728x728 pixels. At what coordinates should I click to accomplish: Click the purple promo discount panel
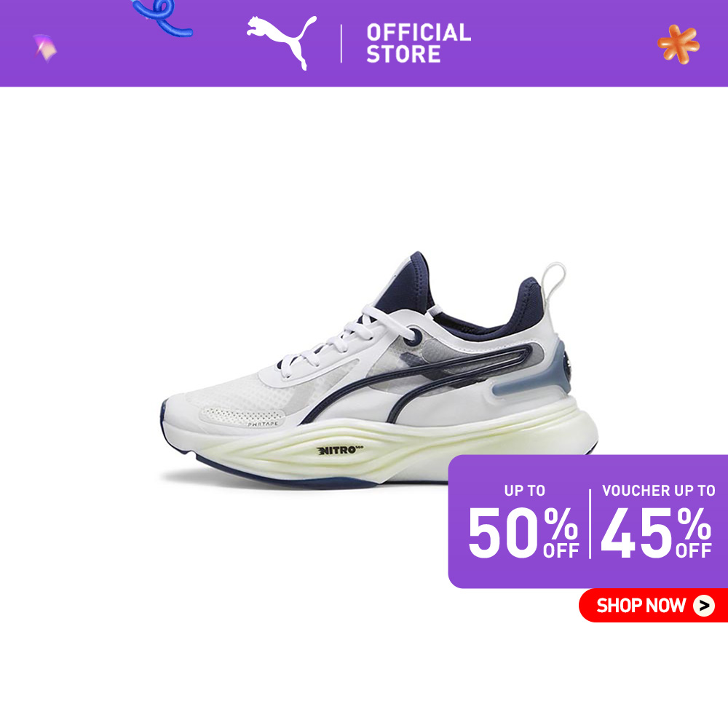coord(587,521)
